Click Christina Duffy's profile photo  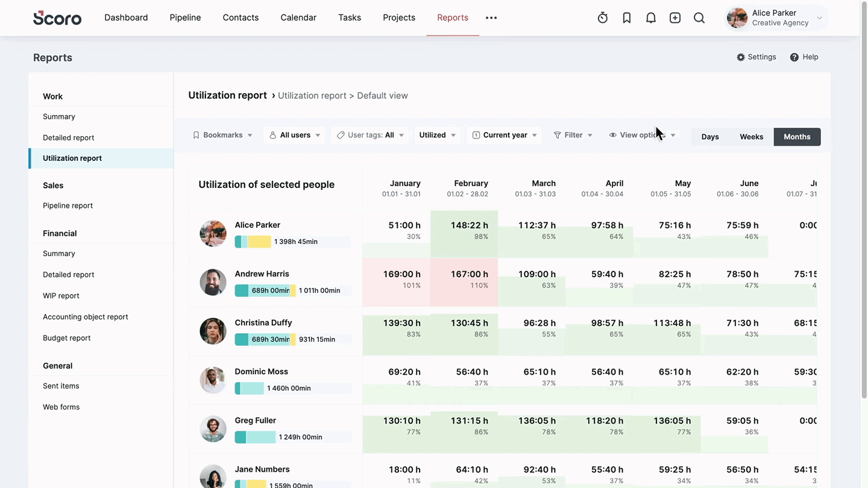point(213,331)
